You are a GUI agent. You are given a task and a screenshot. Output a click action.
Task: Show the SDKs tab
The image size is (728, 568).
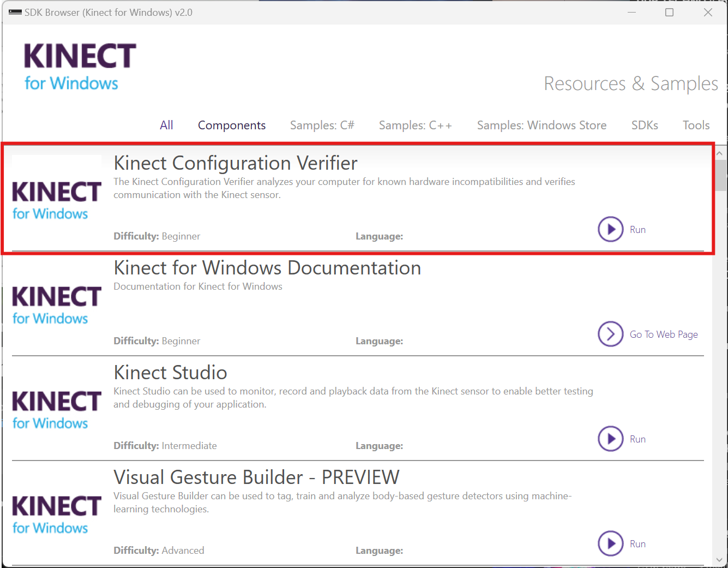tap(645, 125)
